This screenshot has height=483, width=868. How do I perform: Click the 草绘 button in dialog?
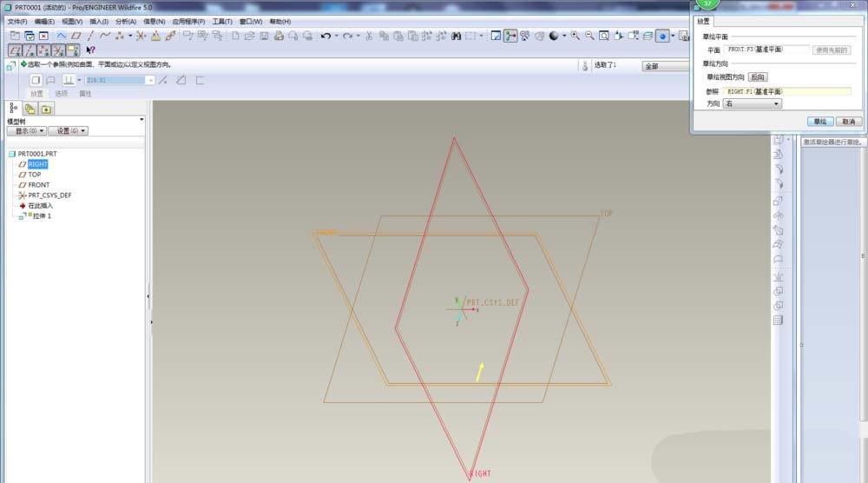(x=819, y=122)
